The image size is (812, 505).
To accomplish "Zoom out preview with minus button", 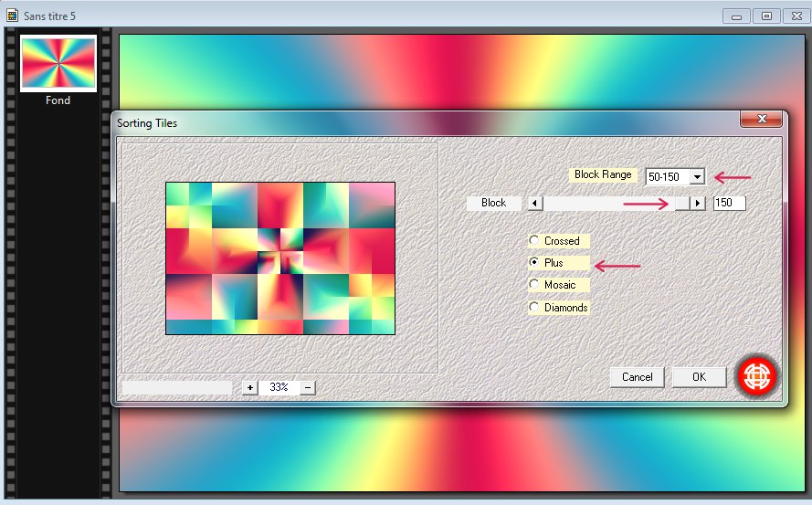I will (308, 387).
